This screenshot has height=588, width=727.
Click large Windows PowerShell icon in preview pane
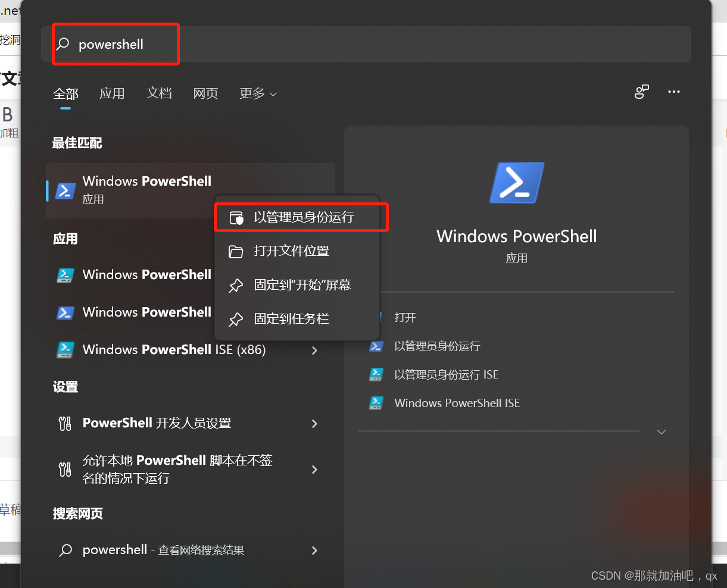point(516,183)
